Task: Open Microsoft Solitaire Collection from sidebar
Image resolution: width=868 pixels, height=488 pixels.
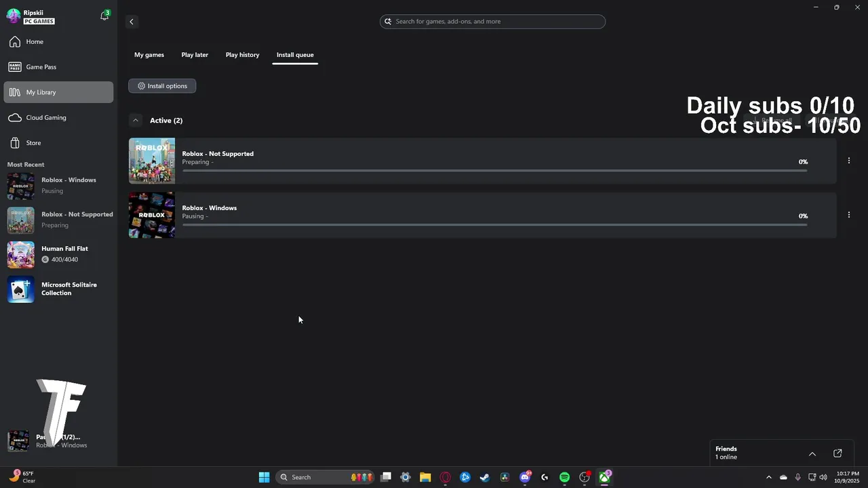Action: pyautogui.click(x=60, y=289)
